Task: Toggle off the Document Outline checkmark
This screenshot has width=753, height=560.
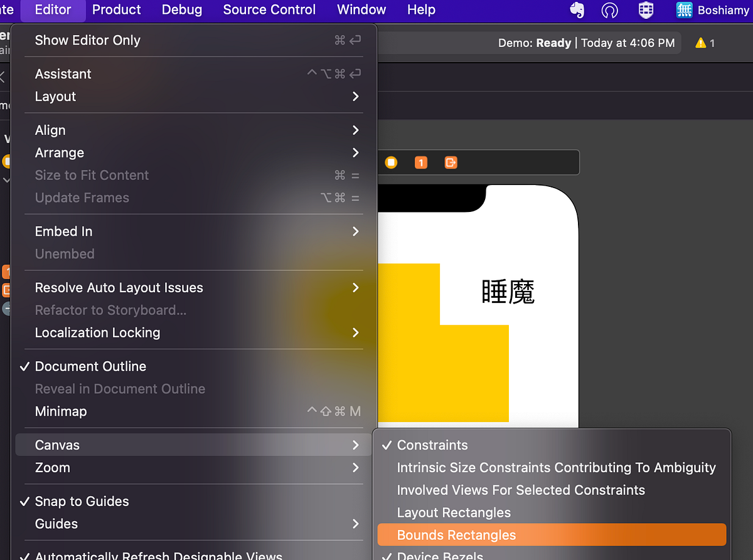Action: [x=91, y=366]
